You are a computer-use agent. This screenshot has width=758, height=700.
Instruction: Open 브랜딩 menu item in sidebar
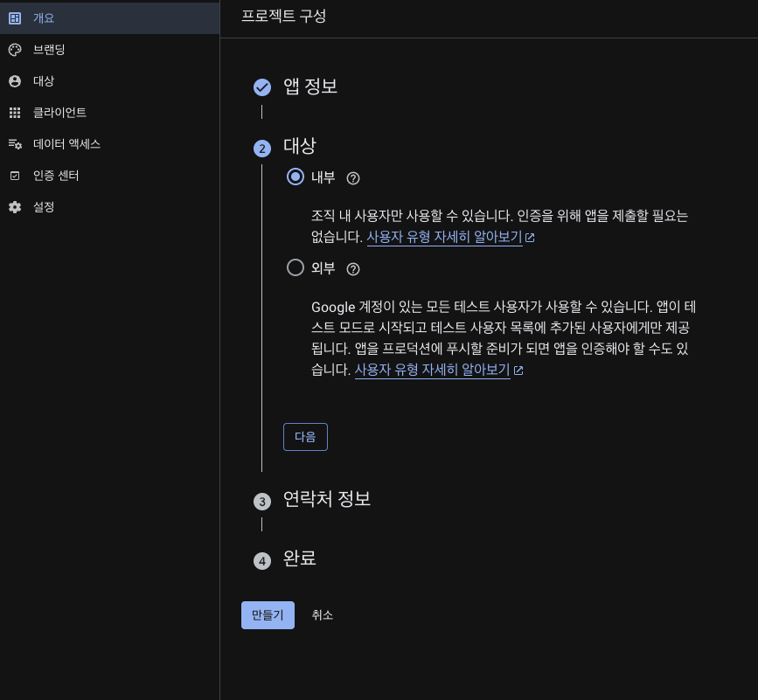pyautogui.click(x=49, y=50)
